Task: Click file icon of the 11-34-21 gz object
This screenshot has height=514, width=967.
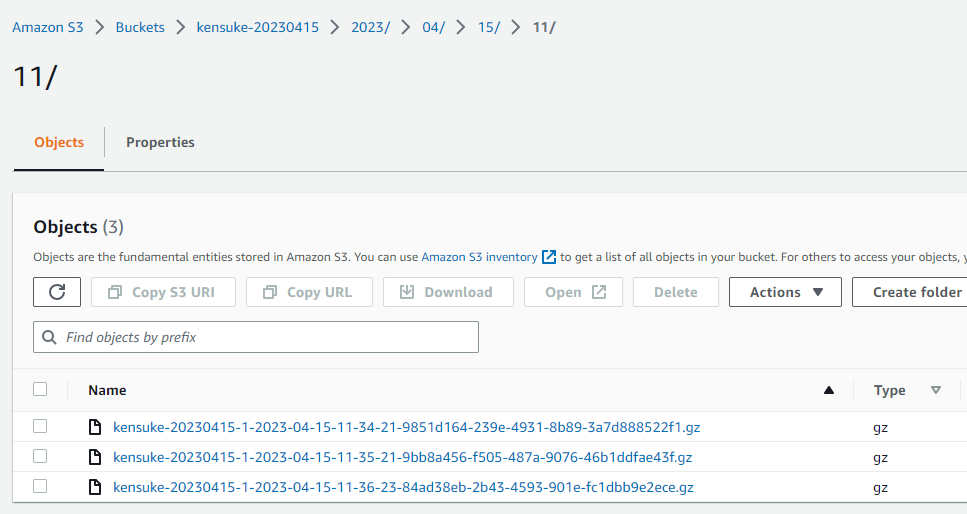Action: click(x=95, y=427)
